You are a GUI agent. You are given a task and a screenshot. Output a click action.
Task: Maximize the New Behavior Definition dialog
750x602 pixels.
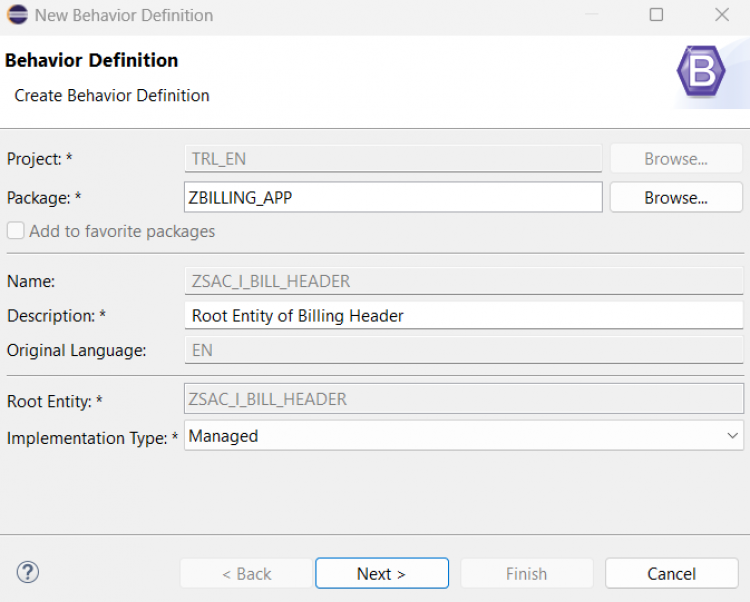coord(656,16)
